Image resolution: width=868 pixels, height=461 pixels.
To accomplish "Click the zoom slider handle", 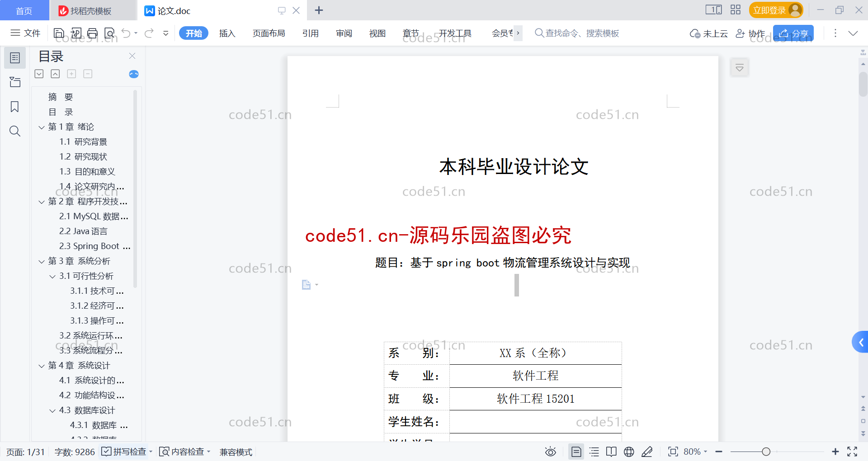I will coord(766,452).
